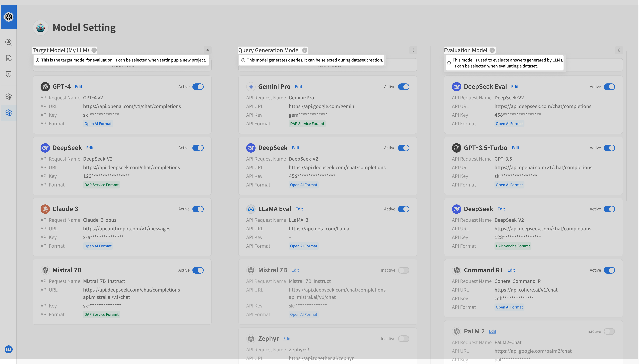The height and width of the screenshot is (364, 639).
Task: Toggle Command R+ active switch
Action: 610,270
